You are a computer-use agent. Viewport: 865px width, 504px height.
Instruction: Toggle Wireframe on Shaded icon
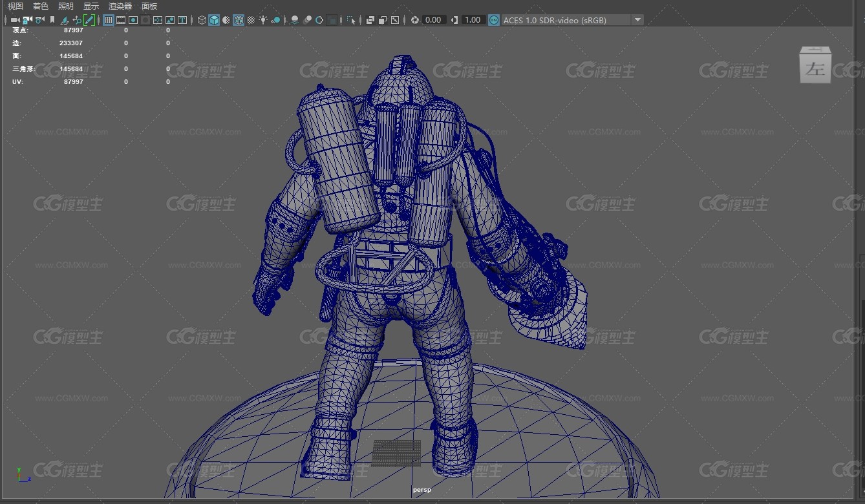(x=239, y=20)
